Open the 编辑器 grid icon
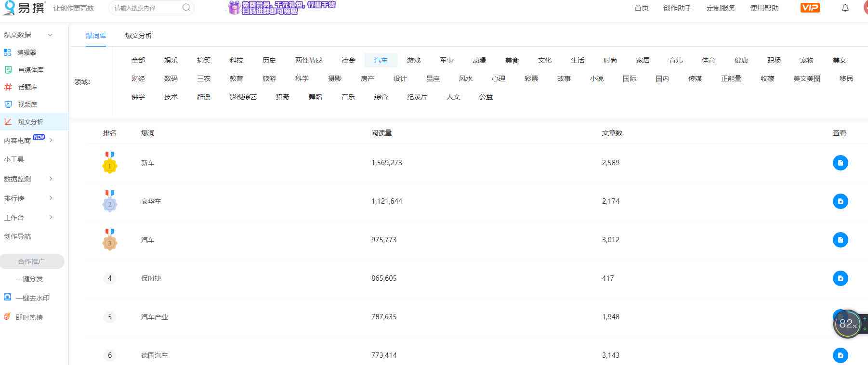This screenshot has width=868, height=365. 8,52
